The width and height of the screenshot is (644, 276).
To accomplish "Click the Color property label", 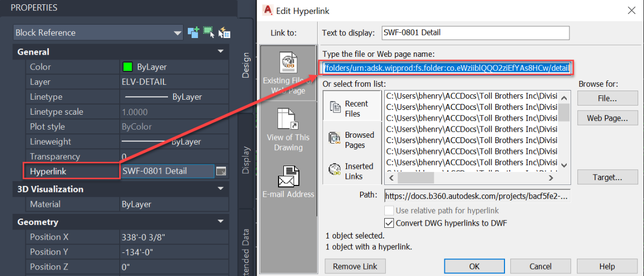I will (40, 67).
